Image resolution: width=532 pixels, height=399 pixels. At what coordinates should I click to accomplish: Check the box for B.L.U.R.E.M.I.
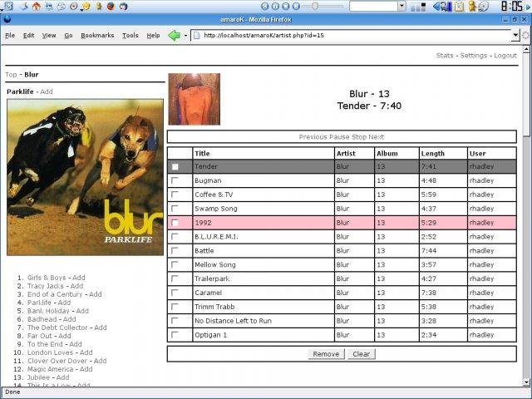(x=175, y=236)
